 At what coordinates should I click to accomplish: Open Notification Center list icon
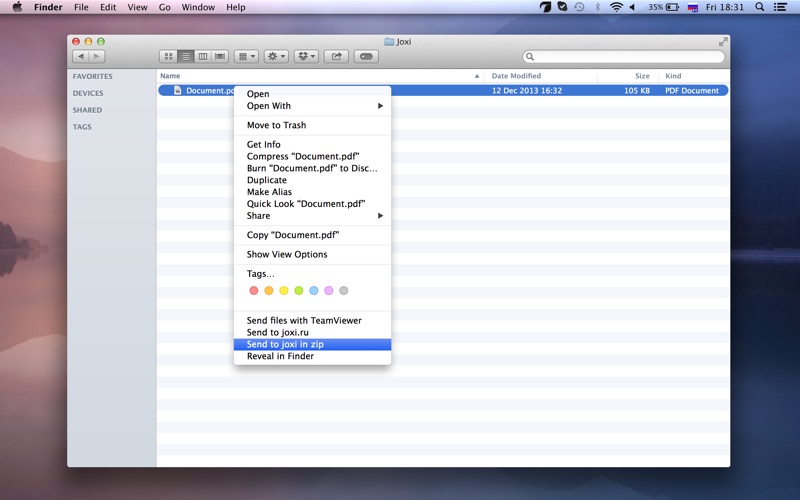780,7
